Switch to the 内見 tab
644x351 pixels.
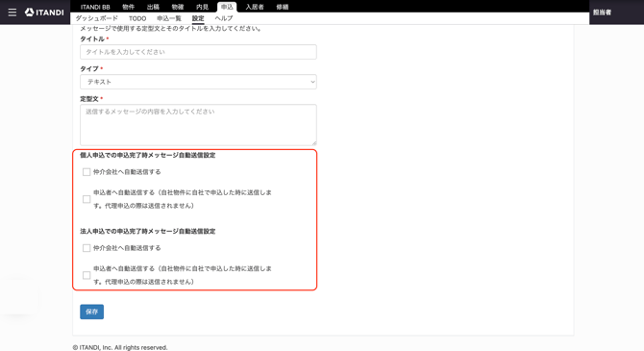[x=202, y=7]
